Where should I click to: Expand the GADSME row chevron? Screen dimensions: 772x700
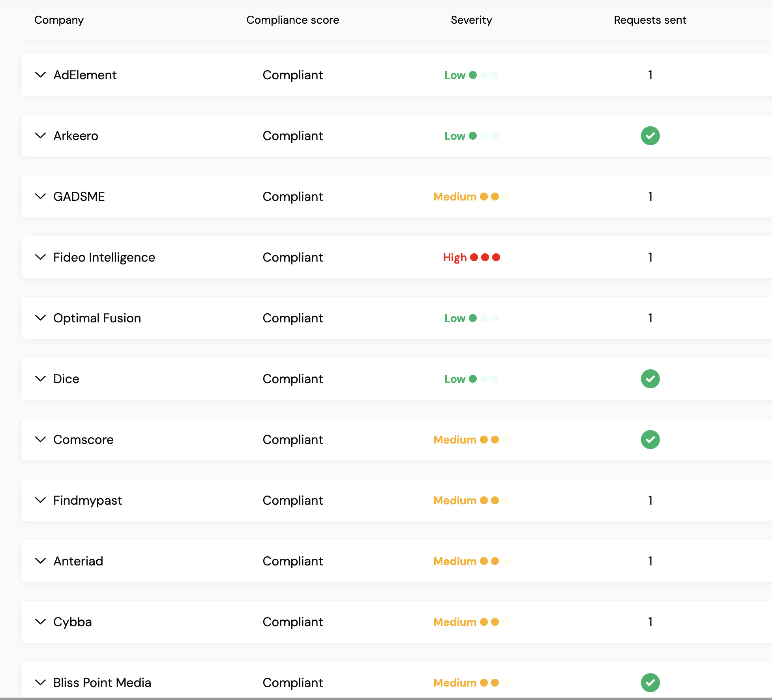coord(40,197)
